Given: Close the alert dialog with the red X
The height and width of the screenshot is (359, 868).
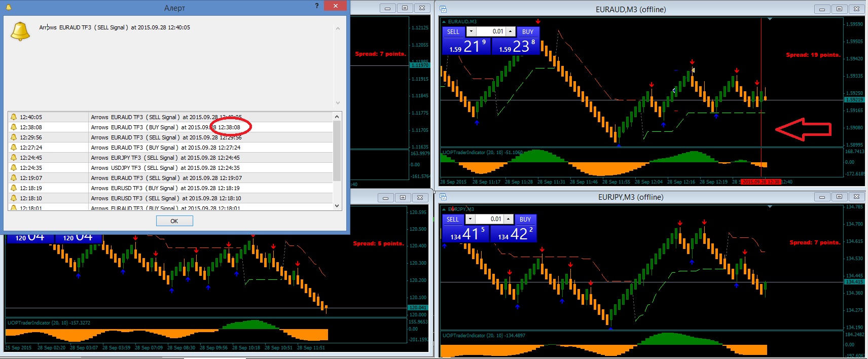Looking at the screenshot, I should pyautogui.click(x=335, y=6).
